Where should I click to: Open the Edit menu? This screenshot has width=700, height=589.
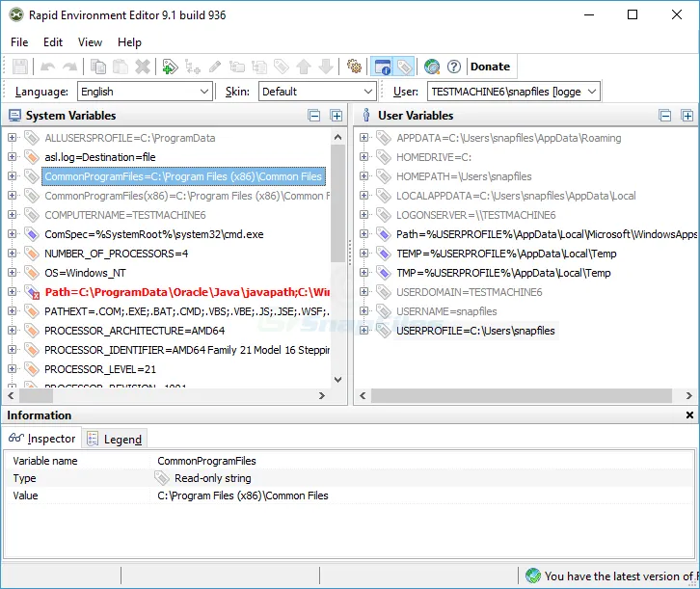coord(53,42)
